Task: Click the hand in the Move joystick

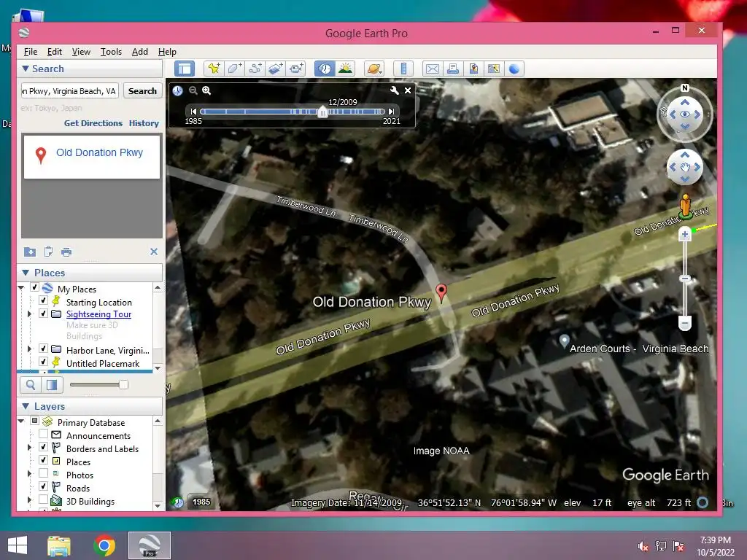Action: (x=684, y=167)
